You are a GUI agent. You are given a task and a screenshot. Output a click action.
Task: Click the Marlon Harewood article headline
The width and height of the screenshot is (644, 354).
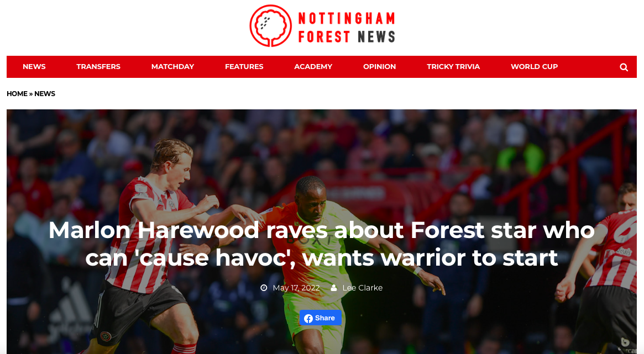click(322, 244)
